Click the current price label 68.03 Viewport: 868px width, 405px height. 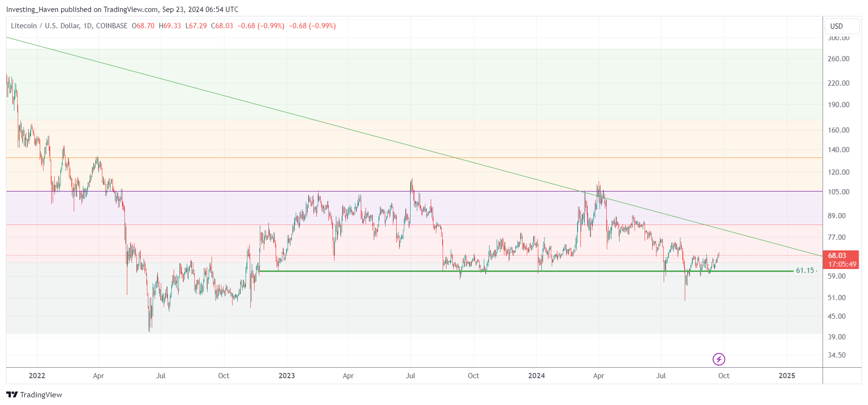[837, 256]
